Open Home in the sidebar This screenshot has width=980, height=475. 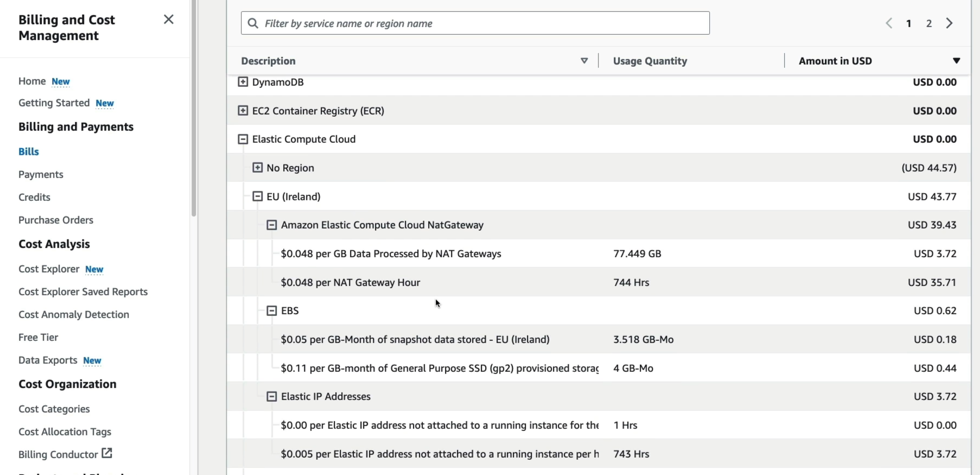coord(32,81)
